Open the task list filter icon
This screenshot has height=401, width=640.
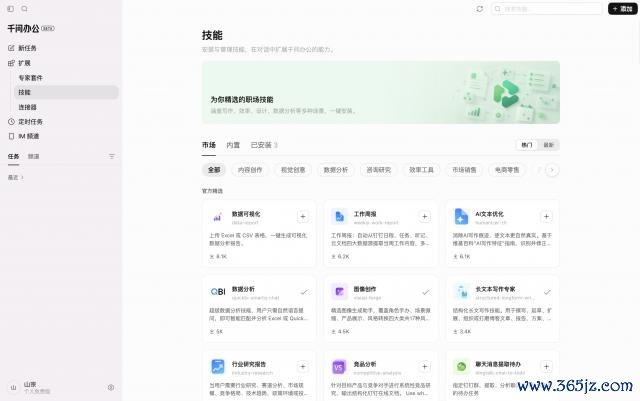click(112, 156)
